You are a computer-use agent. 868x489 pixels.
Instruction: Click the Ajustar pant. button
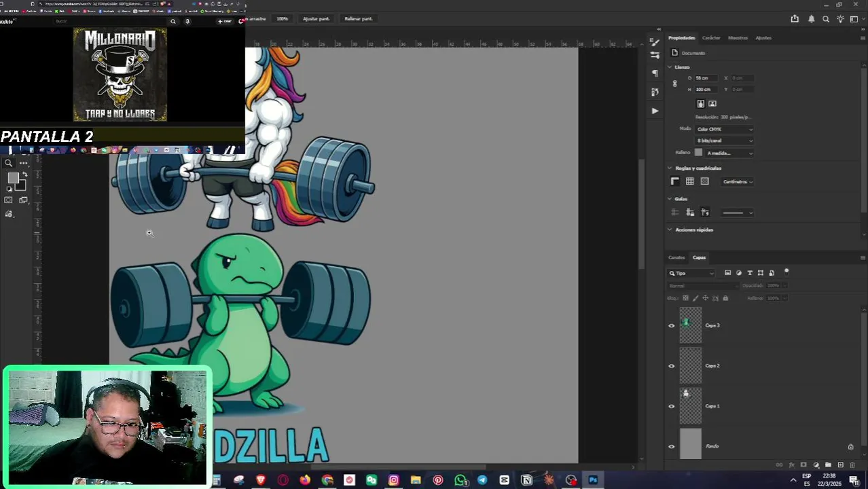click(316, 18)
